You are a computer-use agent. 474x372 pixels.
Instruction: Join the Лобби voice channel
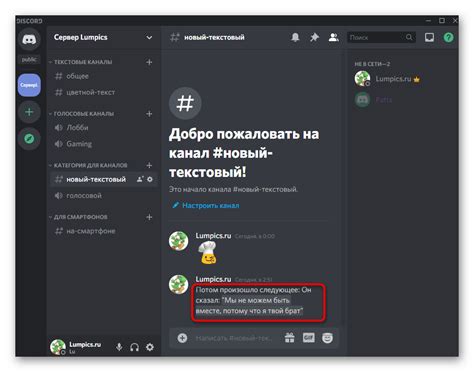[103, 128]
